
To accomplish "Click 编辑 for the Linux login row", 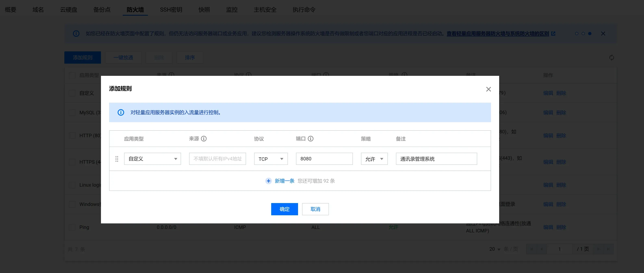I will 548,185.
